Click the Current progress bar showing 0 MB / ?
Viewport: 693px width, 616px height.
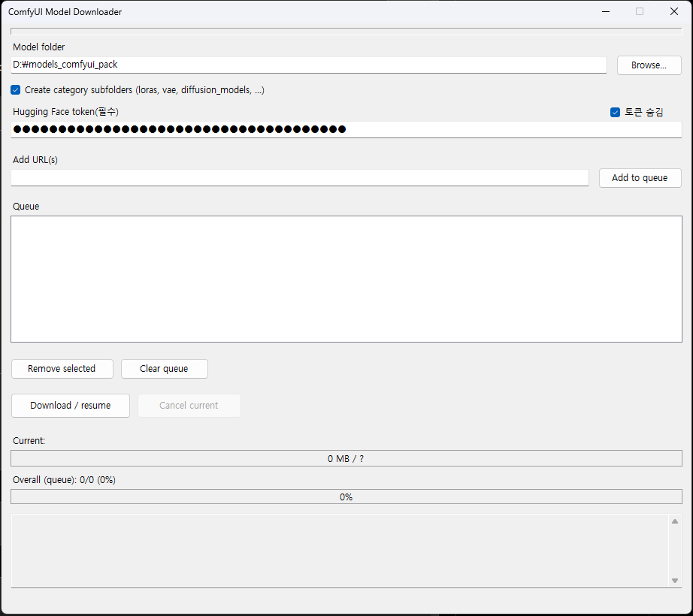346,458
